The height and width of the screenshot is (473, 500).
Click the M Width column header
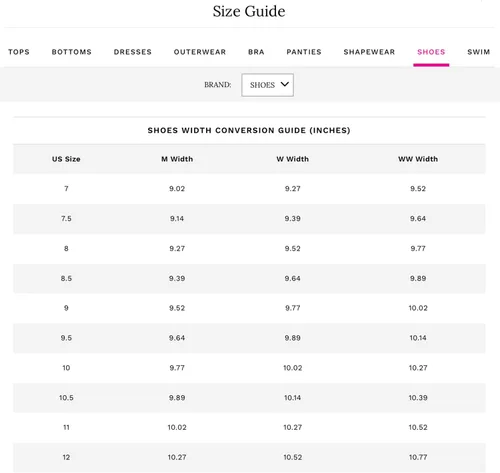coord(177,159)
